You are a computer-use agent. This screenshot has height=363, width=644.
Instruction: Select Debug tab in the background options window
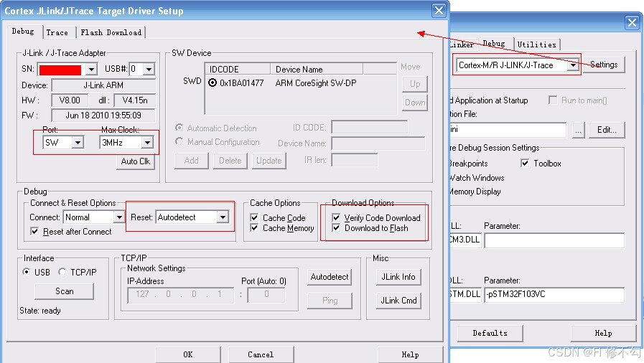494,43
